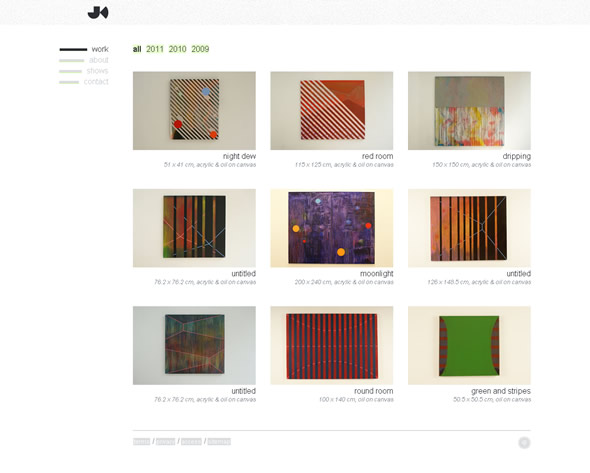This screenshot has width=590, height=473.
Task: Click the 'night dew' title link
Action: [x=239, y=156]
